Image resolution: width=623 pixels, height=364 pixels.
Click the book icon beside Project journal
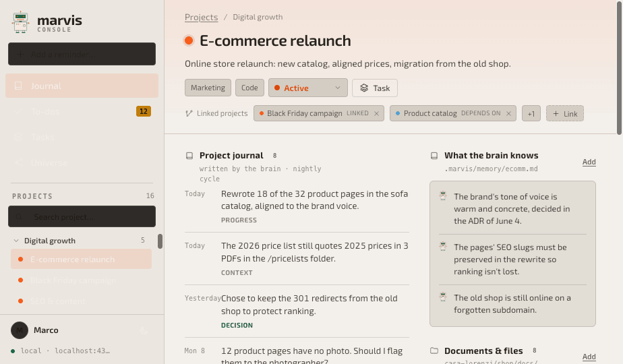[x=189, y=156]
